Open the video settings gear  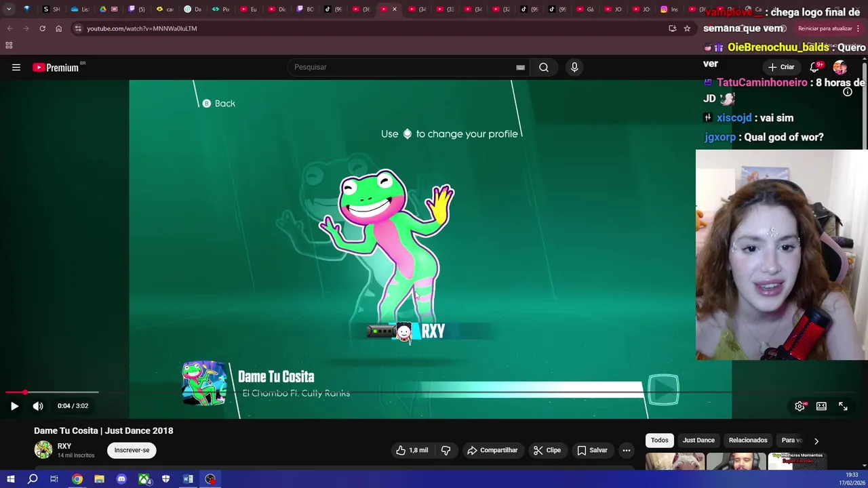(x=800, y=406)
